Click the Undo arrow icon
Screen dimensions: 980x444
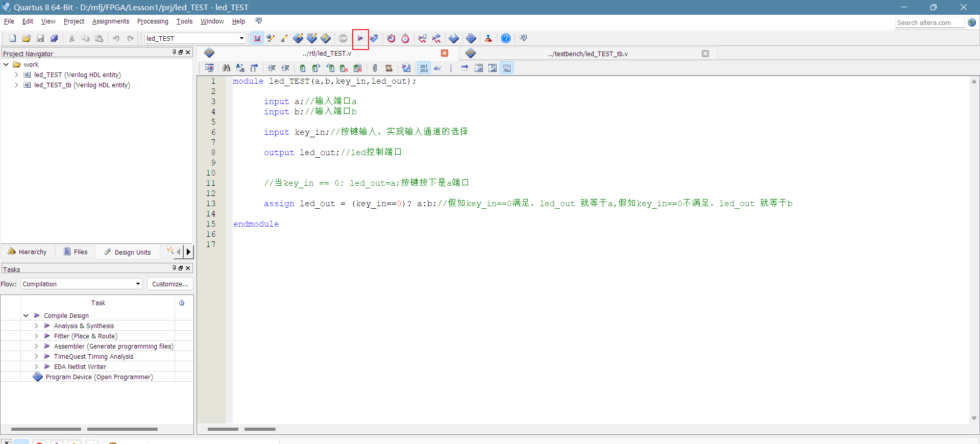pos(116,38)
